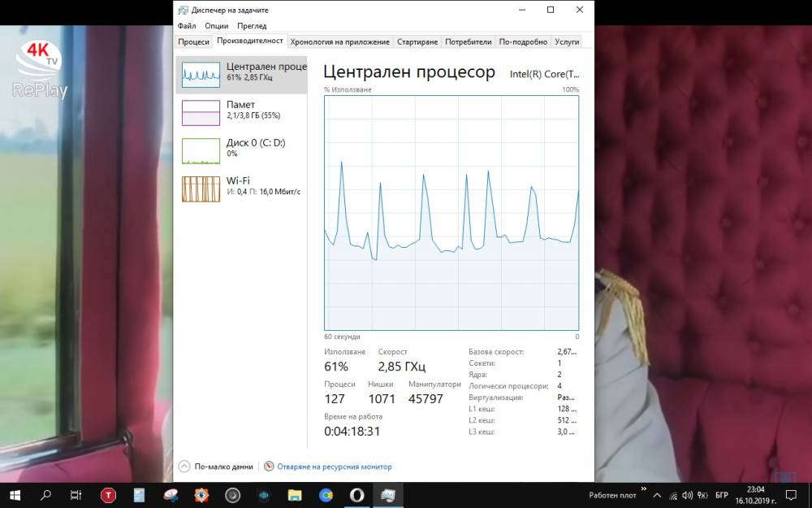This screenshot has height=508, width=812.
Task: Open the notepad document taskbar icon
Action: pyautogui.click(x=139, y=496)
